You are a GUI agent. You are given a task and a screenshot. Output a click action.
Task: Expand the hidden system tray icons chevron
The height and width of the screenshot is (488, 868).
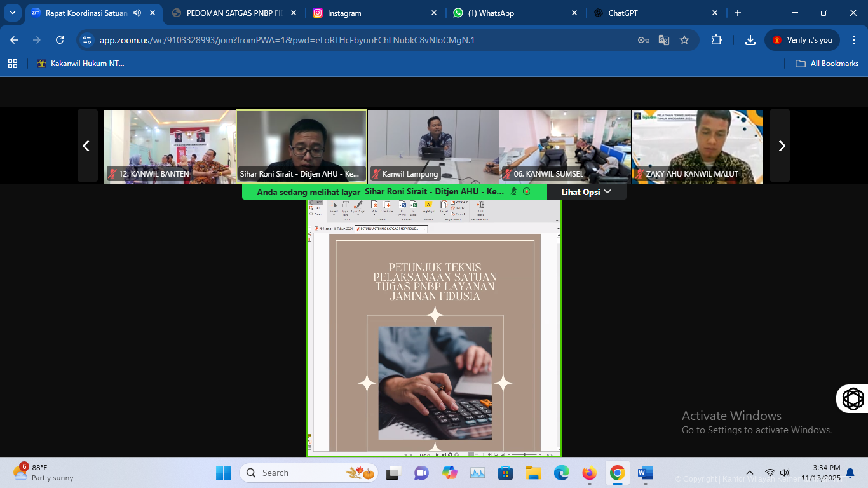(749, 473)
